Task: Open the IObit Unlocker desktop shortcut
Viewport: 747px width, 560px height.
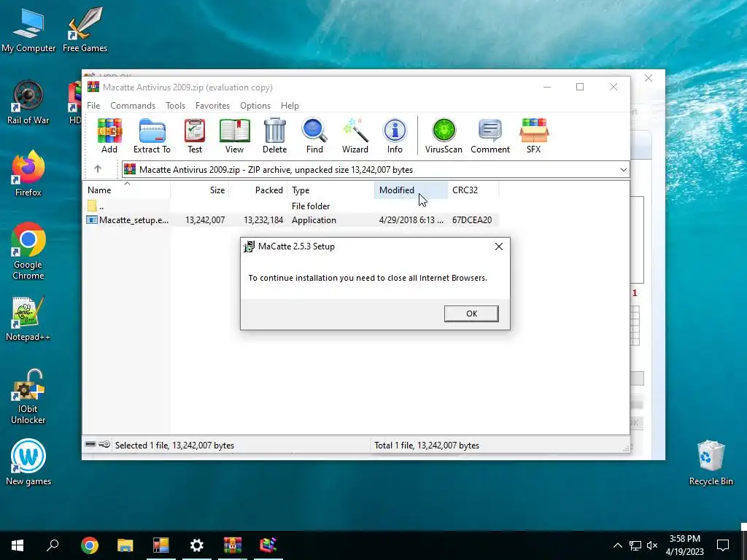Action: [x=28, y=397]
